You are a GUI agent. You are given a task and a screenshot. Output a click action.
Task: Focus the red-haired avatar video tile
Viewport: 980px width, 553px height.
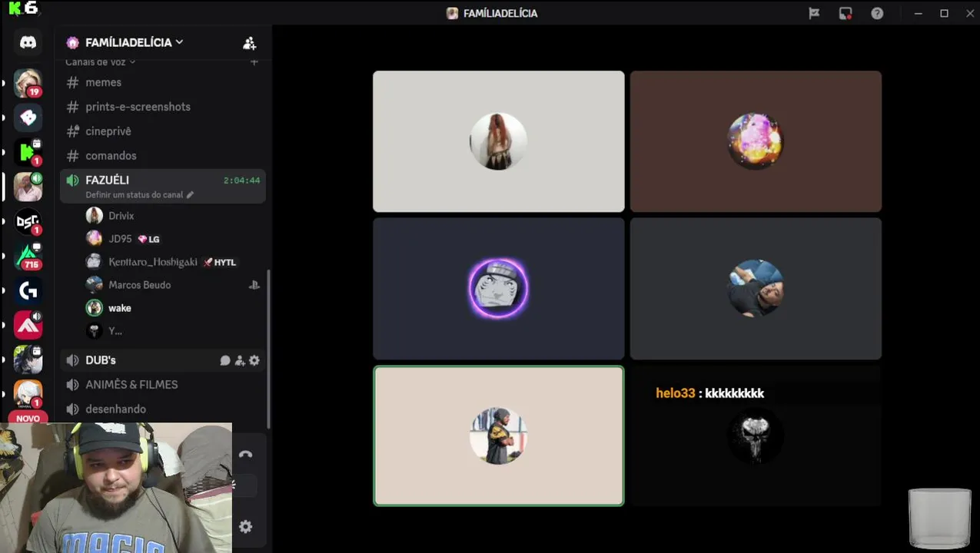pyautogui.click(x=499, y=141)
